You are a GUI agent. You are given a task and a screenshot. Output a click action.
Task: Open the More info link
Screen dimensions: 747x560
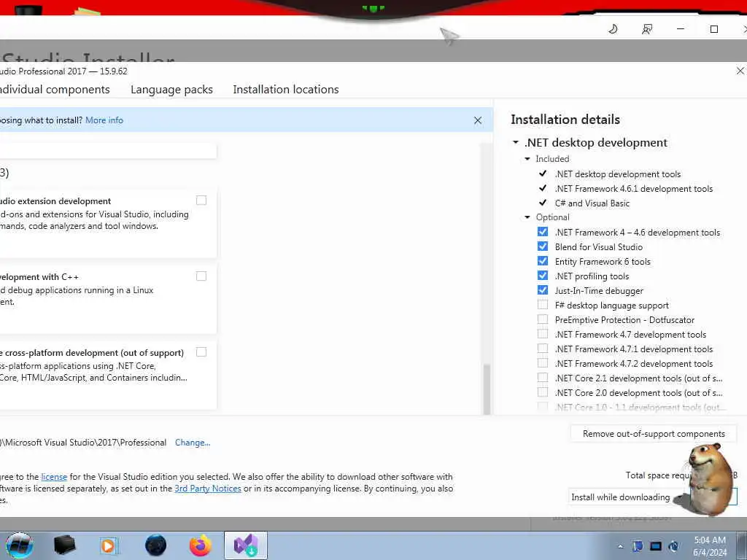pos(104,120)
